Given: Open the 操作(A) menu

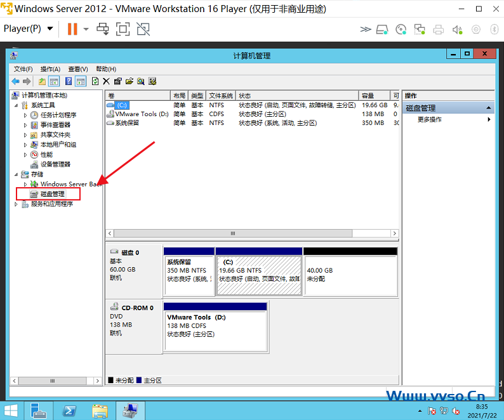Looking at the screenshot, I should pos(50,69).
